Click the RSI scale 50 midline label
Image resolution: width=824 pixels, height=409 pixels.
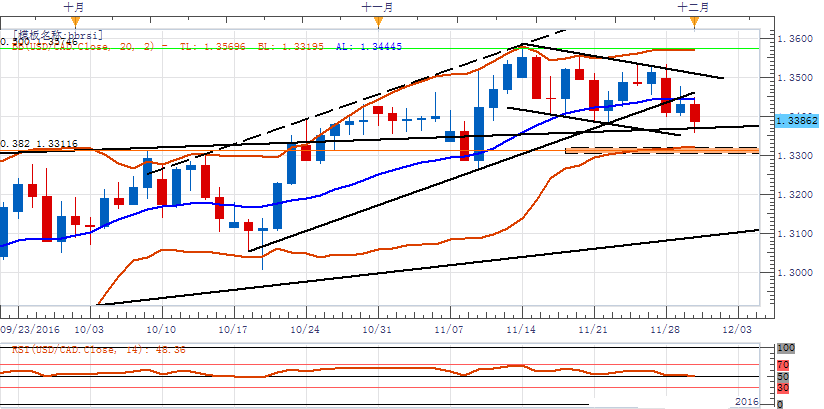point(784,377)
